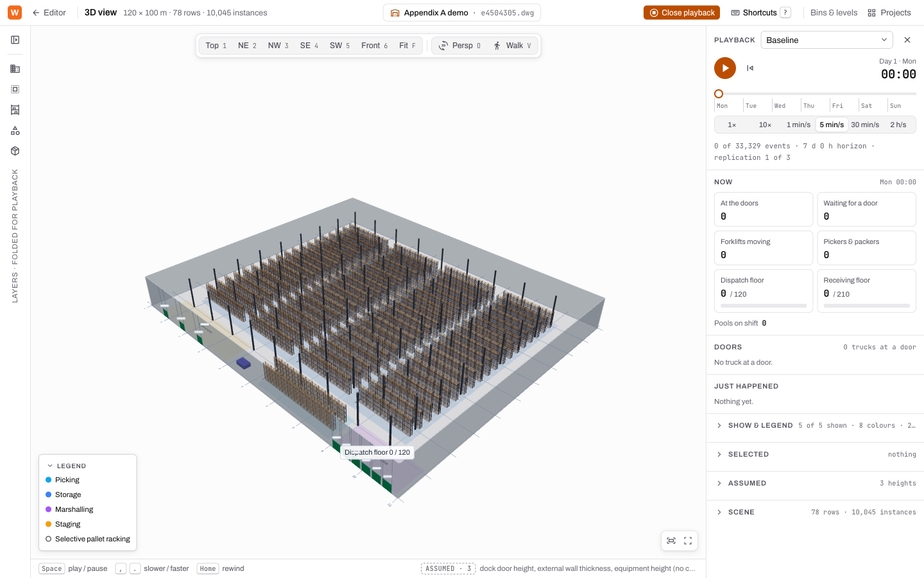
Task: Start playback with the orange play button
Action: pos(725,68)
